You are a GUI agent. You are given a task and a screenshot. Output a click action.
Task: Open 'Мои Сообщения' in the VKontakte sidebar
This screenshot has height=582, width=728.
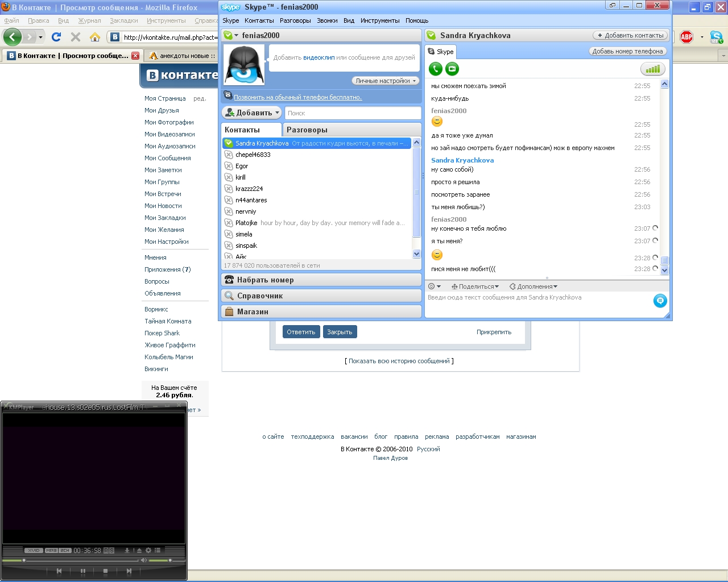[168, 158]
